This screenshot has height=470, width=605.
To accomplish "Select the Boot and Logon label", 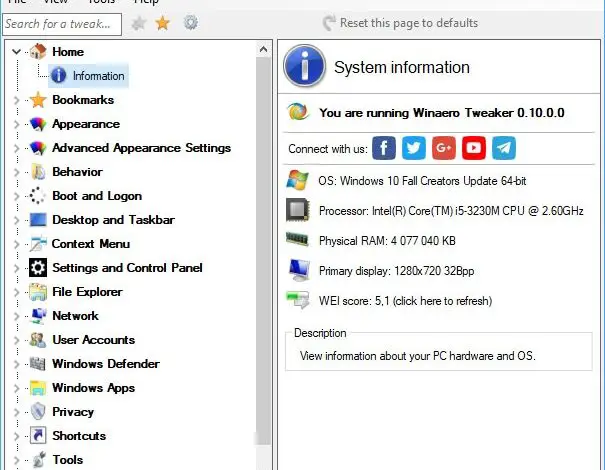I will [97, 196].
